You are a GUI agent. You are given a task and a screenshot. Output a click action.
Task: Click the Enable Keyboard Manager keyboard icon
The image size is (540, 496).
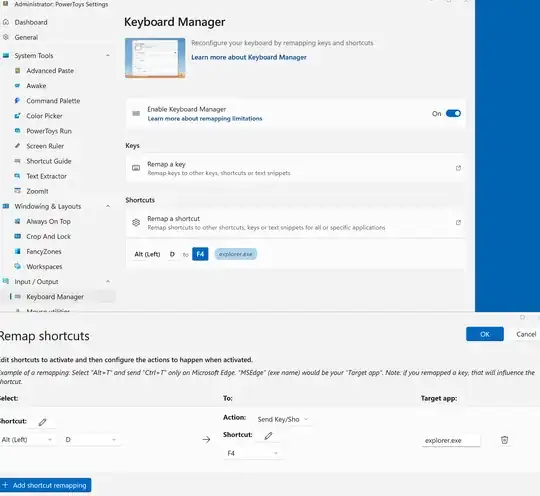136,113
